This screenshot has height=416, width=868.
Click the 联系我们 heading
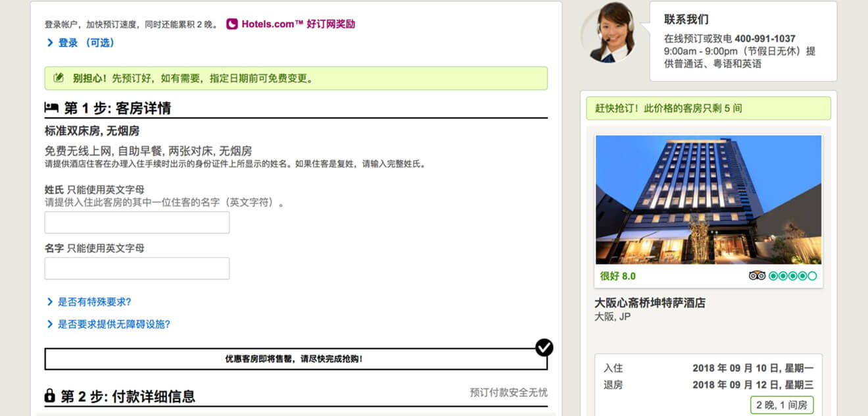(687, 19)
